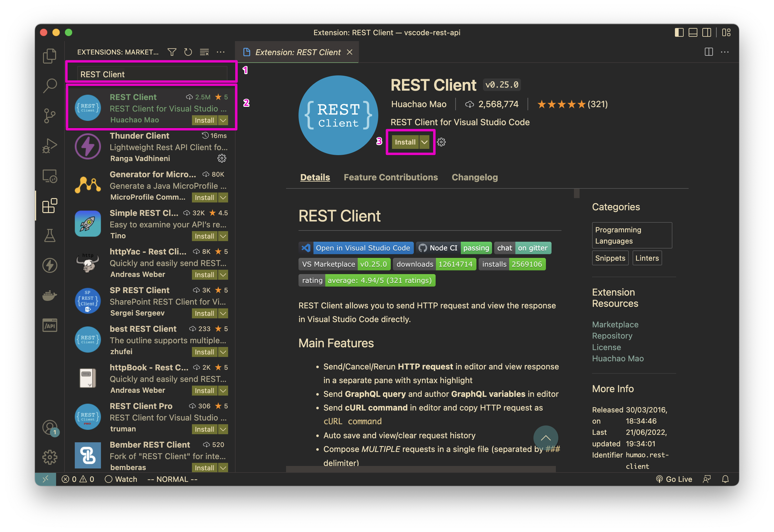This screenshot has width=774, height=532.
Task: Refresh the extensions list
Action: coord(188,52)
